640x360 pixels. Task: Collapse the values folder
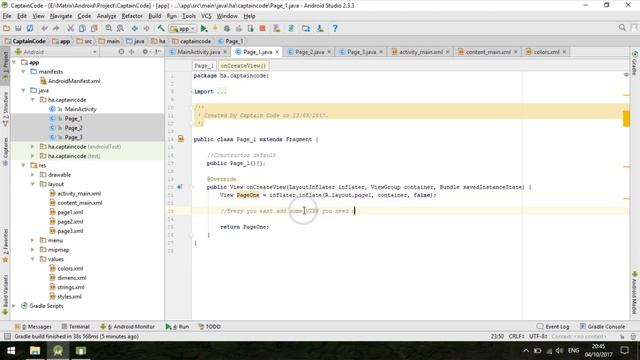[x=33, y=259]
